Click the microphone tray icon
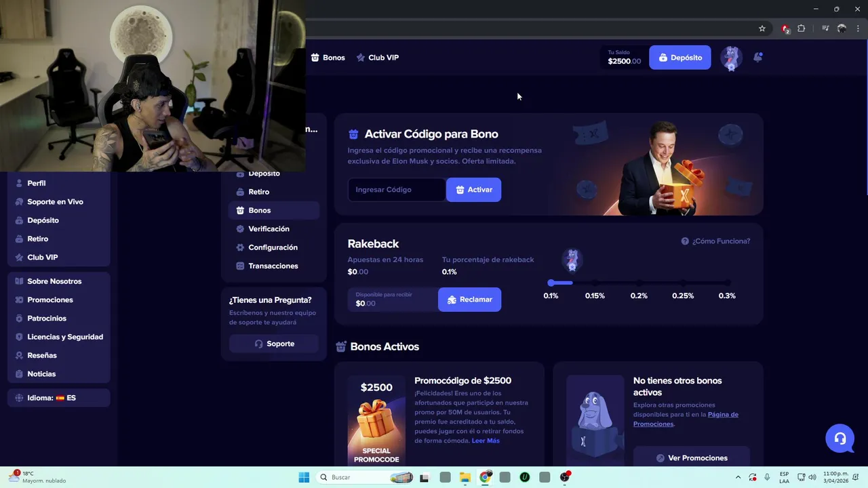 coord(767,477)
